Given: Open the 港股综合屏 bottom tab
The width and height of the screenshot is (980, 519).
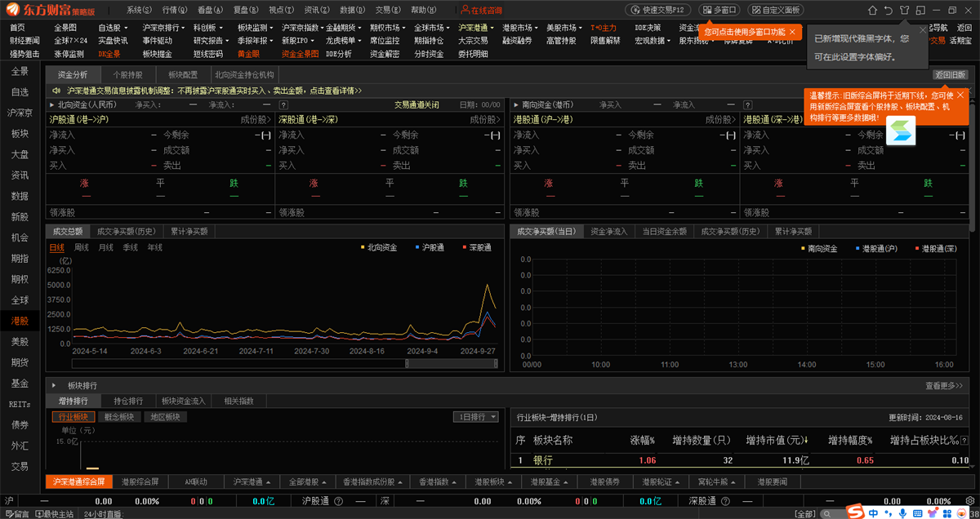Looking at the screenshot, I should [x=140, y=481].
